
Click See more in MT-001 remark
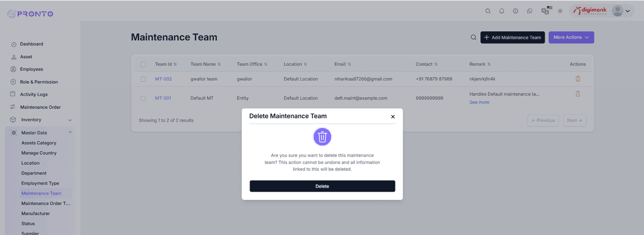tap(479, 102)
